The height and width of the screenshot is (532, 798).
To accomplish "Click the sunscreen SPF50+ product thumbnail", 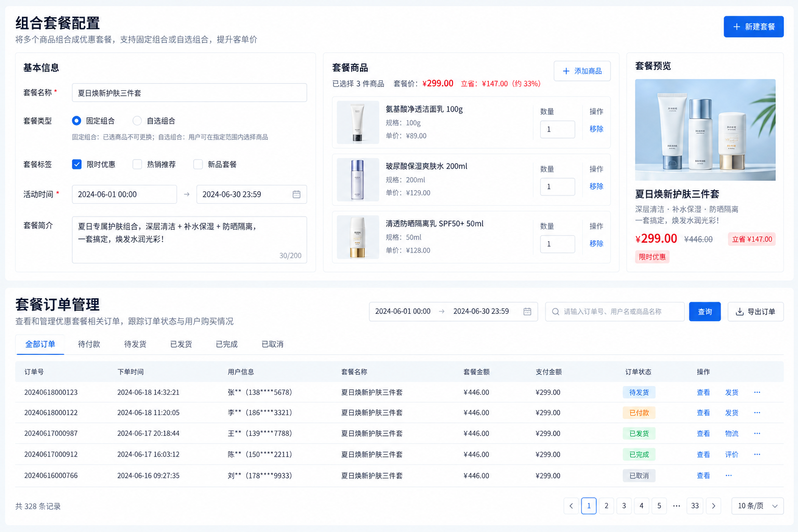I will click(x=357, y=237).
